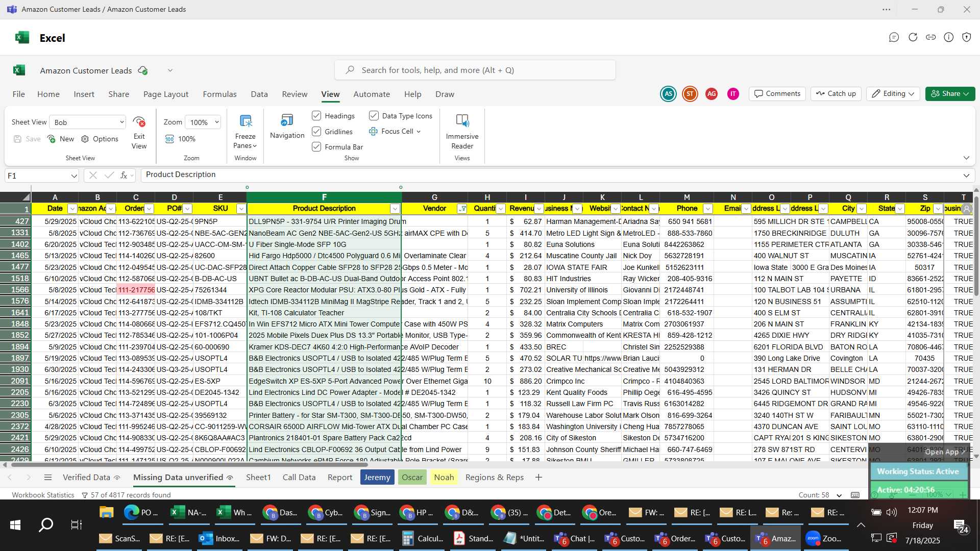980x551 pixels.
Task: Create New sheet view
Action: [x=61, y=139]
